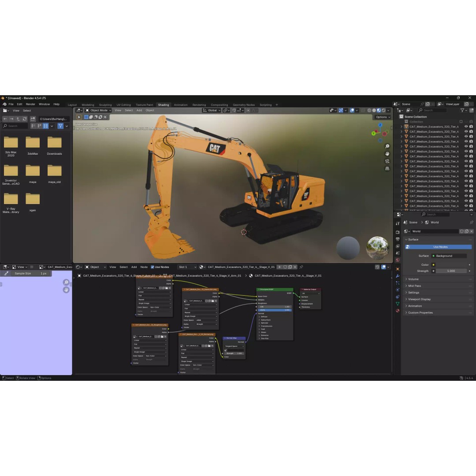Toggle viewport overlays display
This screenshot has height=476, width=476.
tap(352, 111)
